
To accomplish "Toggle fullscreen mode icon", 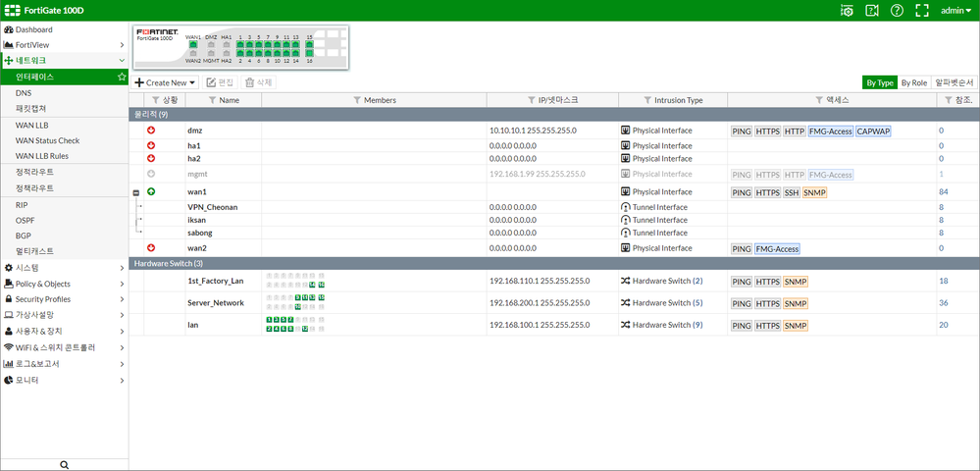I will click(x=921, y=10).
